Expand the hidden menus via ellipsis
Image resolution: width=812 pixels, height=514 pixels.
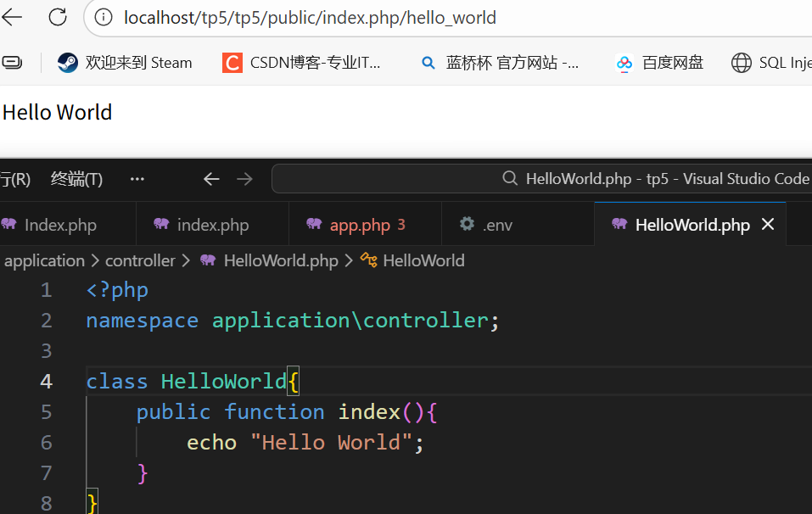pyautogui.click(x=137, y=179)
